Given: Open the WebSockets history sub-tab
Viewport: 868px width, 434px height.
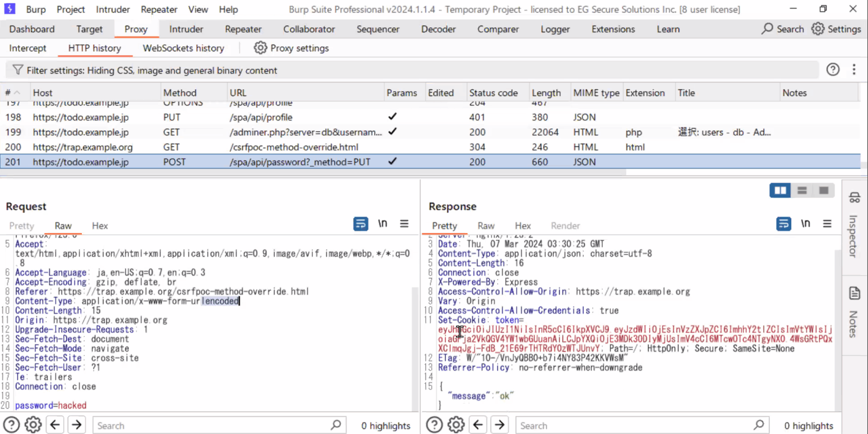Looking at the screenshot, I should tap(184, 48).
